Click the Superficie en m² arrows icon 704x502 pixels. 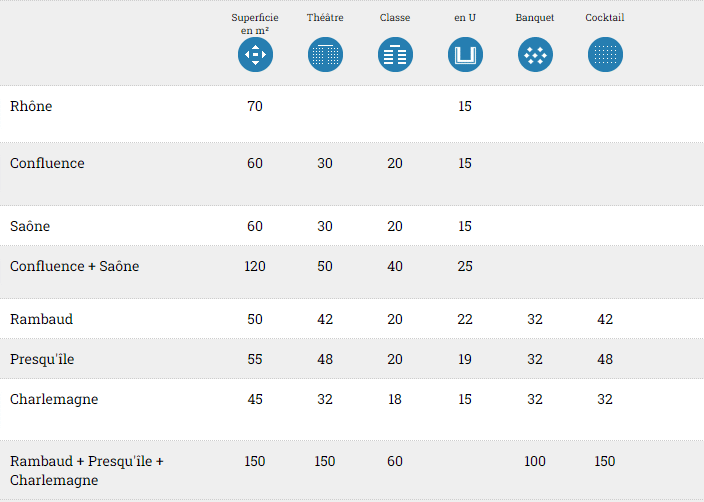(255, 54)
